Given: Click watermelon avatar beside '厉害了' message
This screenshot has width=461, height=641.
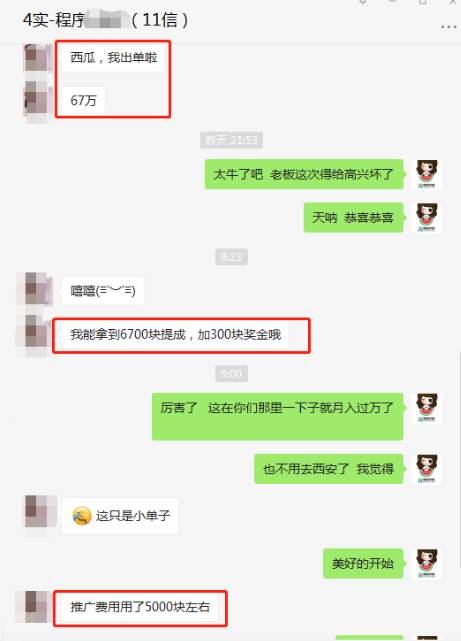Looking at the screenshot, I should coord(427,408).
